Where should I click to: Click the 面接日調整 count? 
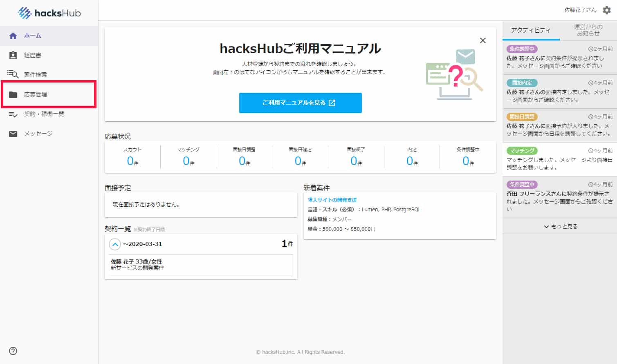point(245,161)
